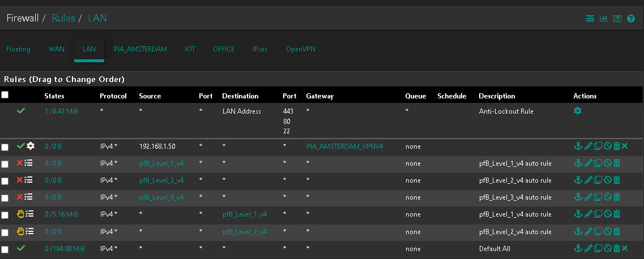Open the pfB_Level_3_v4 source alias link
This screenshot has height=259, width=644.
(161, 197)
